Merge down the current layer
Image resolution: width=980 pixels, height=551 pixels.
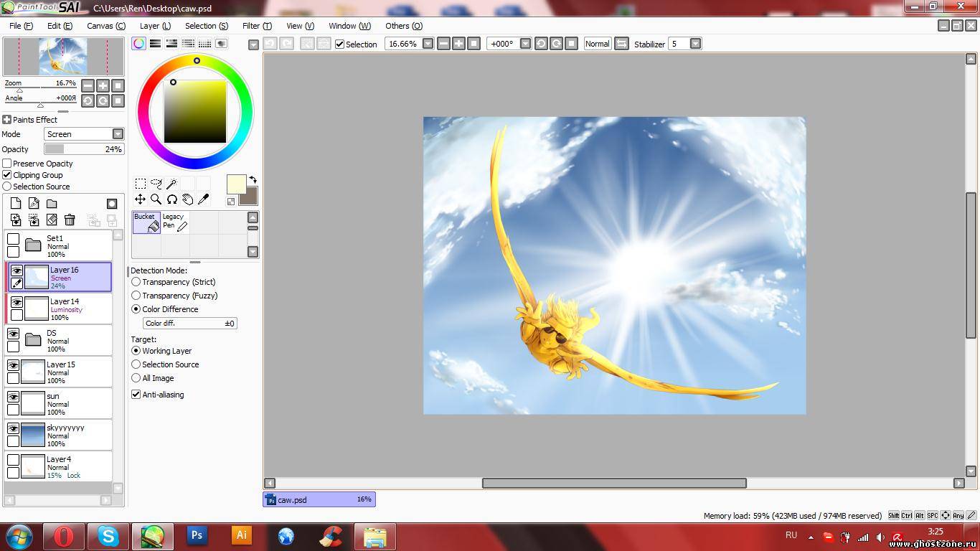click(34, 220)
